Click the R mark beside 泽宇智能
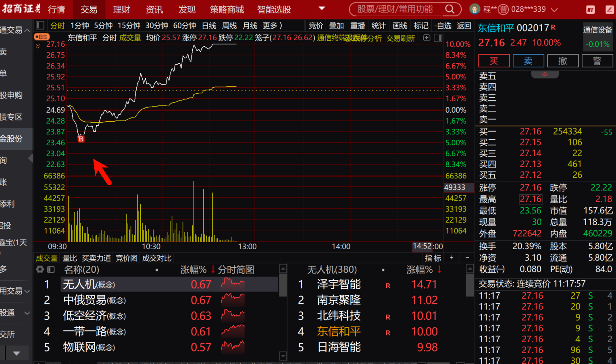The height and width of the screenshot is (364, 616). tap(388, 285)
